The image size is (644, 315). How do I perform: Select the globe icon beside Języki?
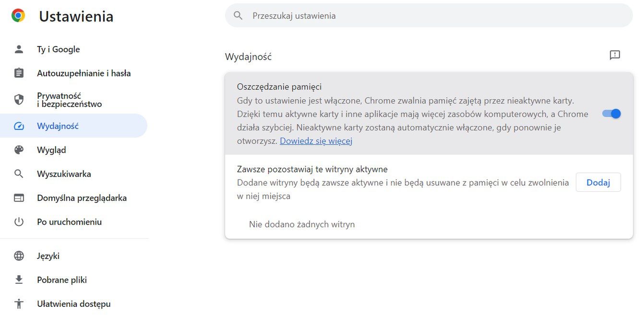(x=19, y=256)
